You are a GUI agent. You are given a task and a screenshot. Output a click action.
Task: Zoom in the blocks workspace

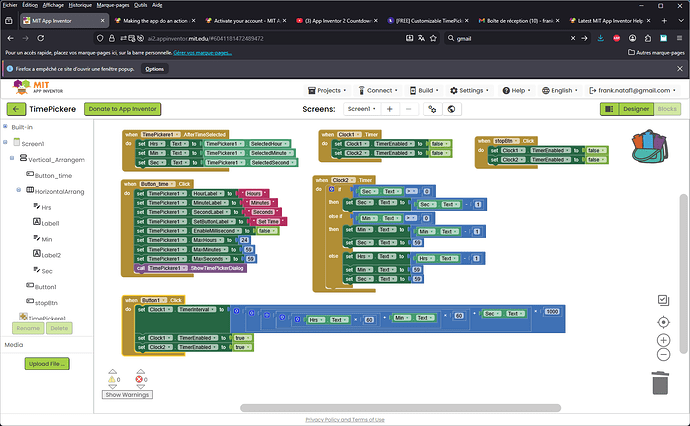663,341
